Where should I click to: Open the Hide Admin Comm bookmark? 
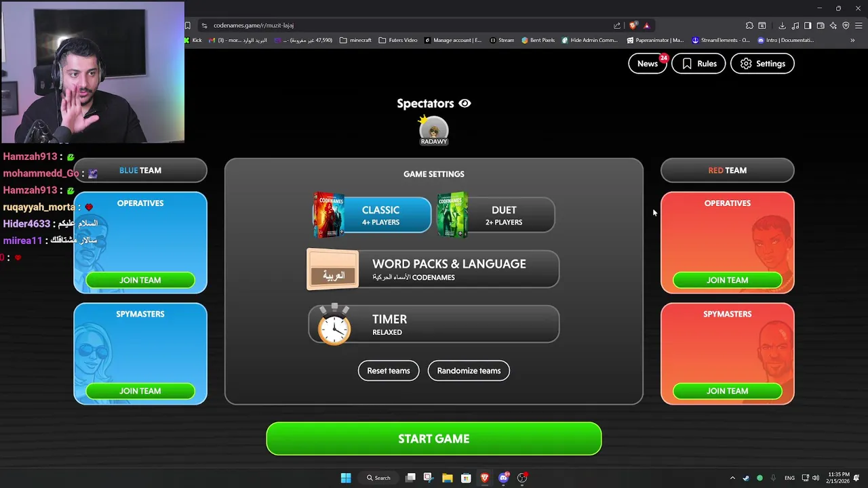(x=589, y=40)
